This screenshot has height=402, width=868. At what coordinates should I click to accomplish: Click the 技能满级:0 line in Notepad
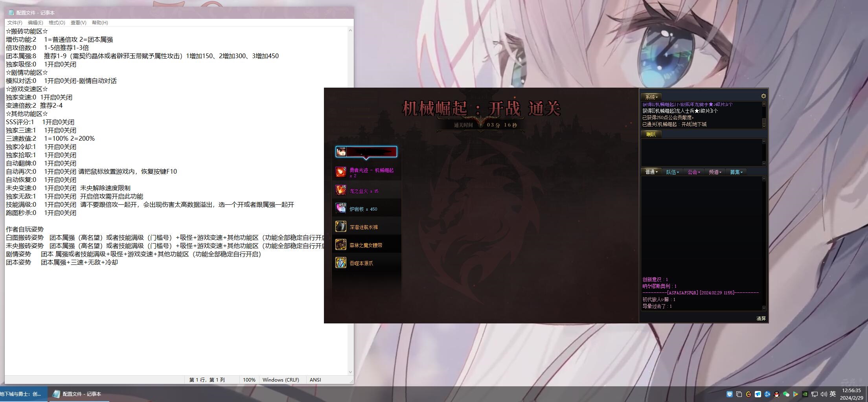[x=150, y=205]
